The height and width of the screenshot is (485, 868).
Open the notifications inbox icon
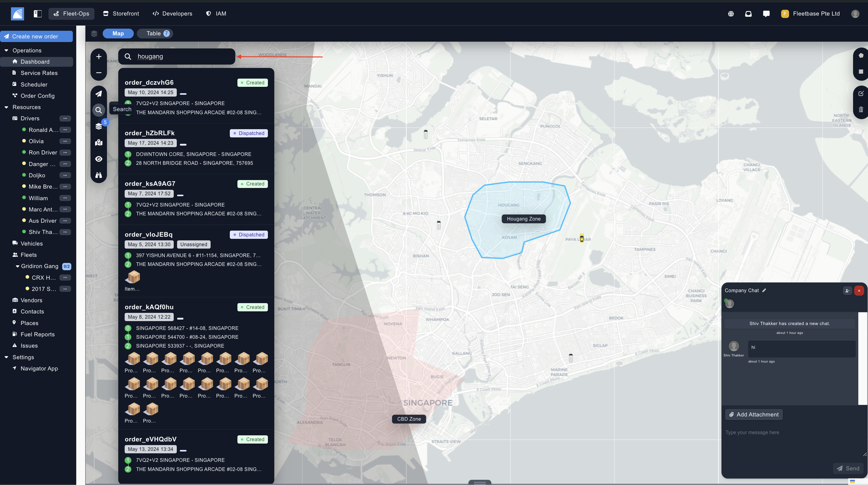(748, 14)
